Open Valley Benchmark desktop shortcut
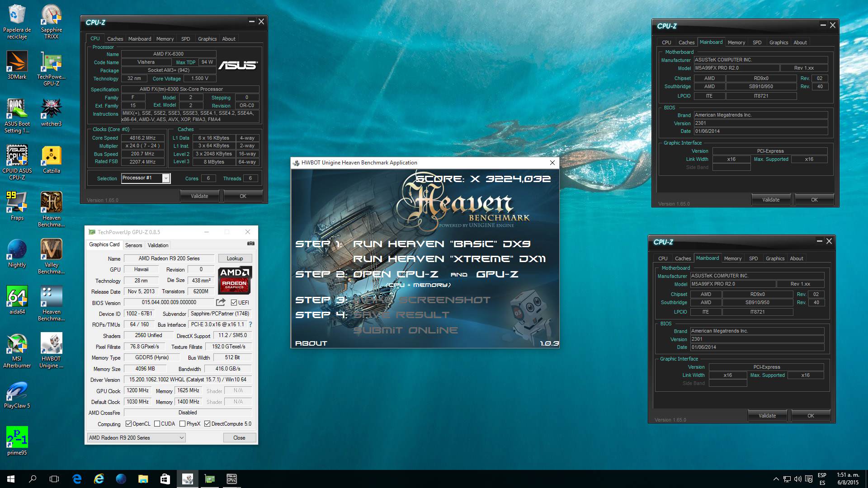 [51, 256]
